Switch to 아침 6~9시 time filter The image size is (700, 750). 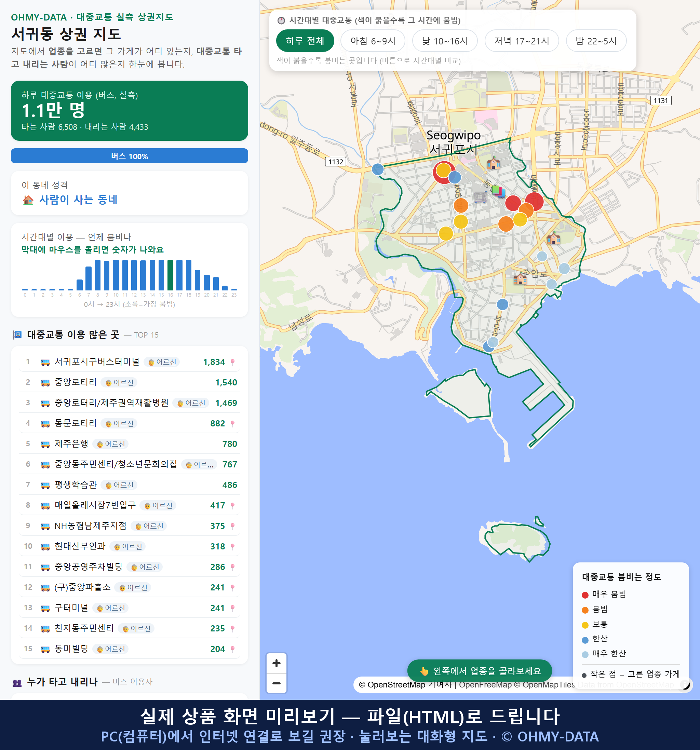pyautogui.click(x=373, y=41)
